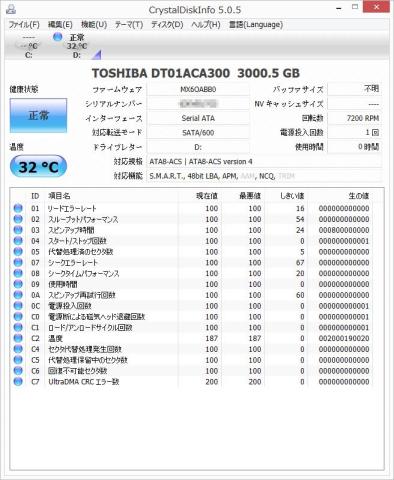394x480 pixels.
Task: Click the blurred serial number field
Action: 198,104
